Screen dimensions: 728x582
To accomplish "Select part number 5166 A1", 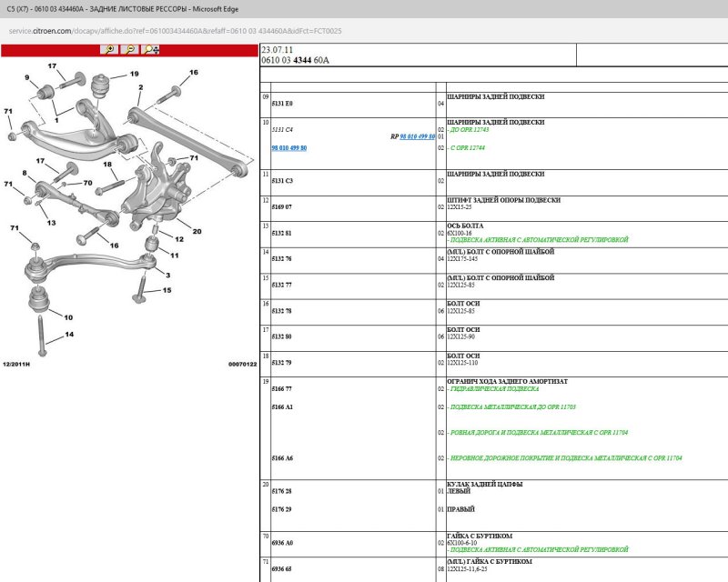I will tap(282, 407).
